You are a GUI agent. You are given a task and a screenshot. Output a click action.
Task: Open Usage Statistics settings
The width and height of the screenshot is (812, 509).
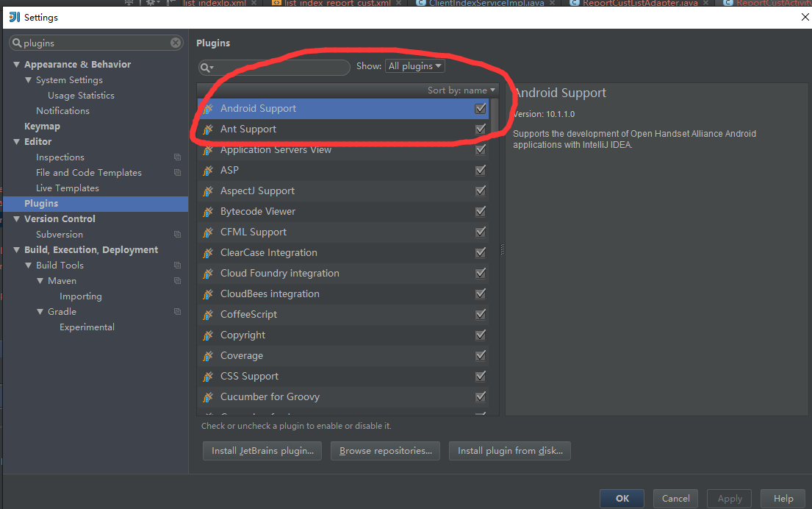(x=81, y=96)
